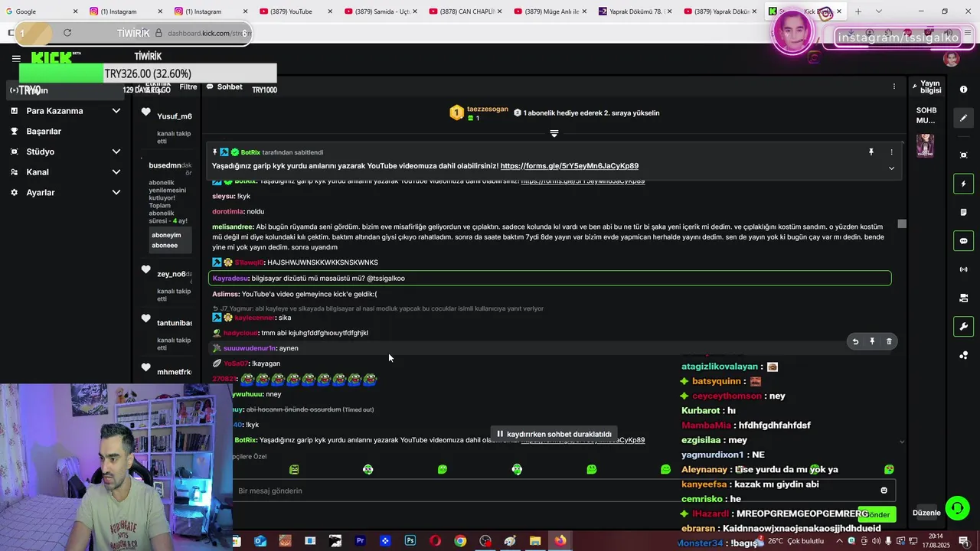This screenshot has width=980, height=551.
Task: Toggle the chat bubble panel icon
Action: (963, 241)
